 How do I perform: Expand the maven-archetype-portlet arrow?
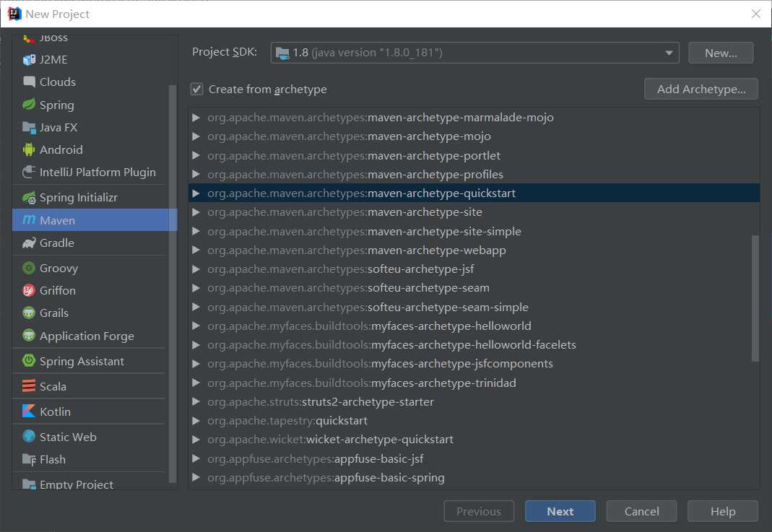[196, 155]
